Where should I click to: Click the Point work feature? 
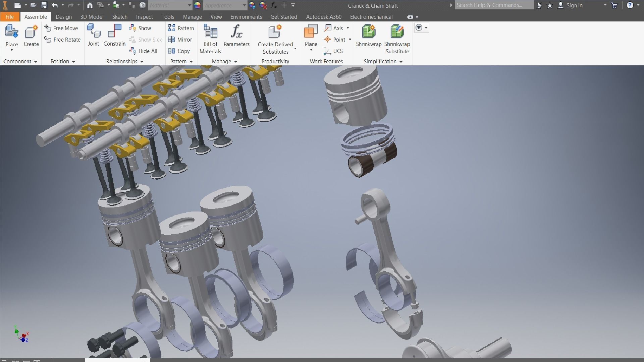335,40
